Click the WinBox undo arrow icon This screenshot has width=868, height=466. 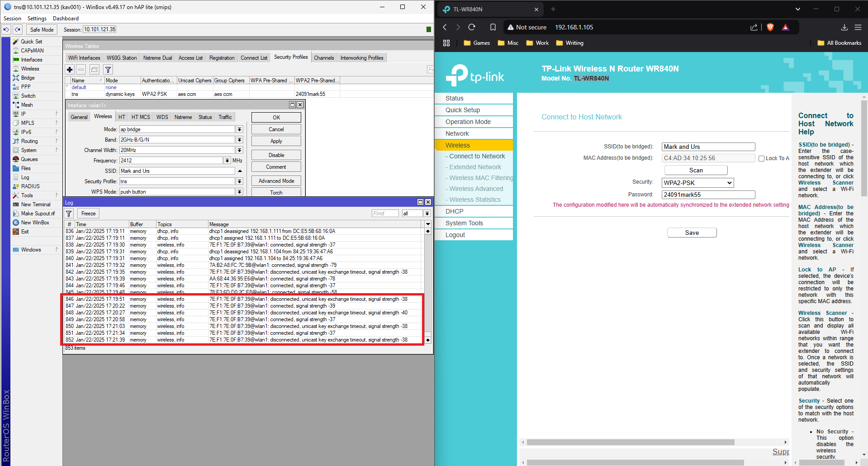[x=6, y=29]
